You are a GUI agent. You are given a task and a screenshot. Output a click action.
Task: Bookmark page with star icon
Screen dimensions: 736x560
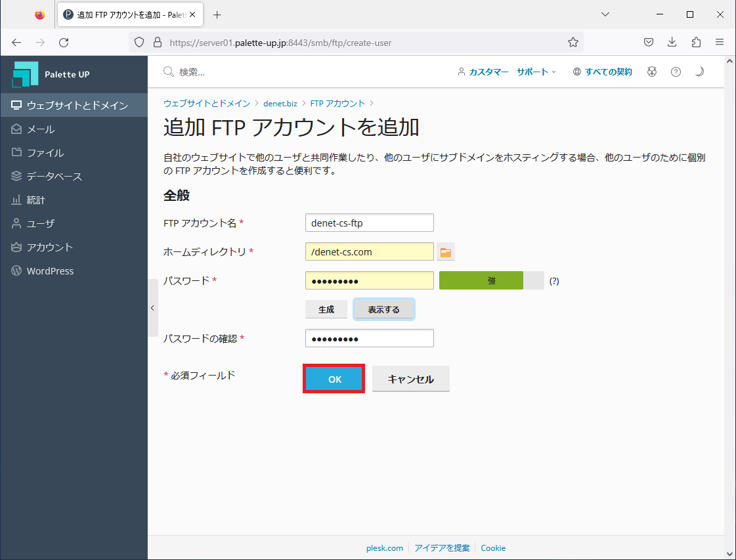point(573,43)
